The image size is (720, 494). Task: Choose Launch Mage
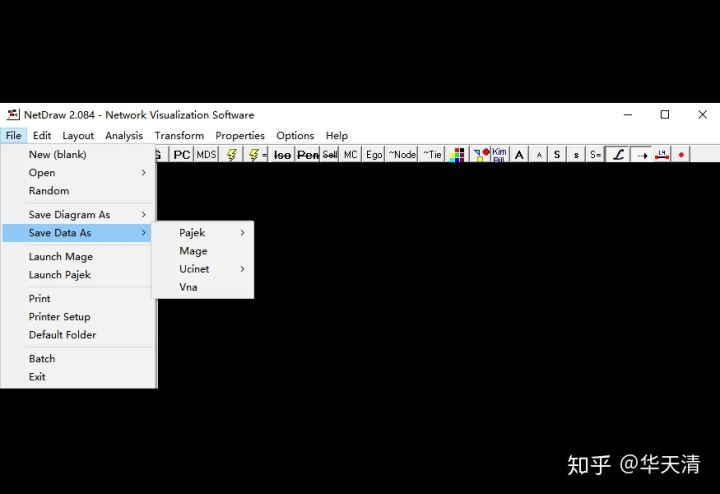coord(78,257)
